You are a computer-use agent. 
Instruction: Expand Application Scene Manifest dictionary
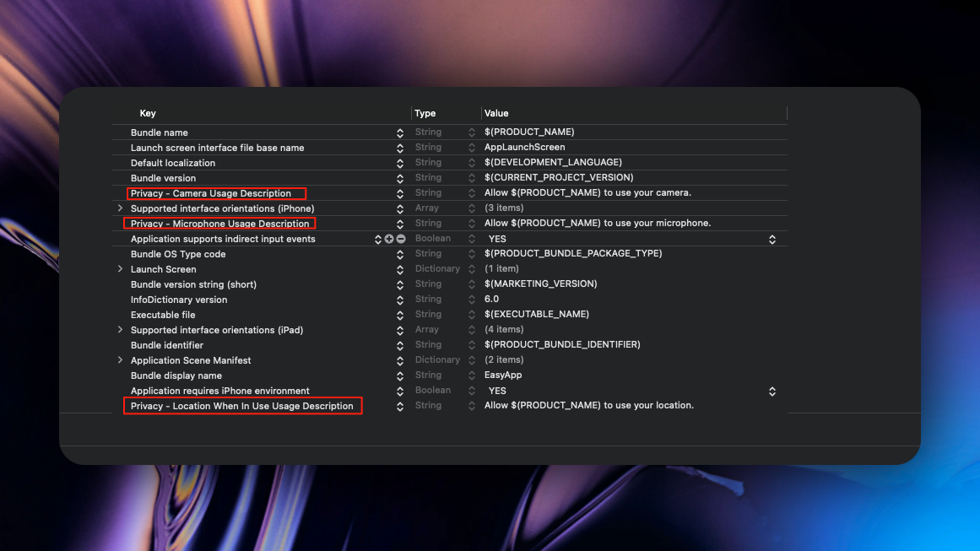pos(120,360)
